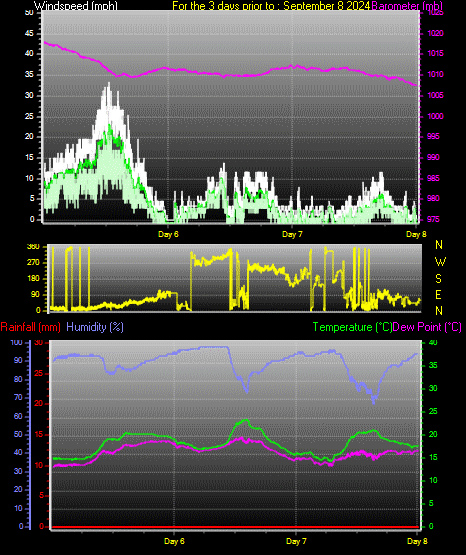The width and height of the screenshot is (466, 555).
Task: Click the Barometer (mb) axis title
Action: click(407, 6)
